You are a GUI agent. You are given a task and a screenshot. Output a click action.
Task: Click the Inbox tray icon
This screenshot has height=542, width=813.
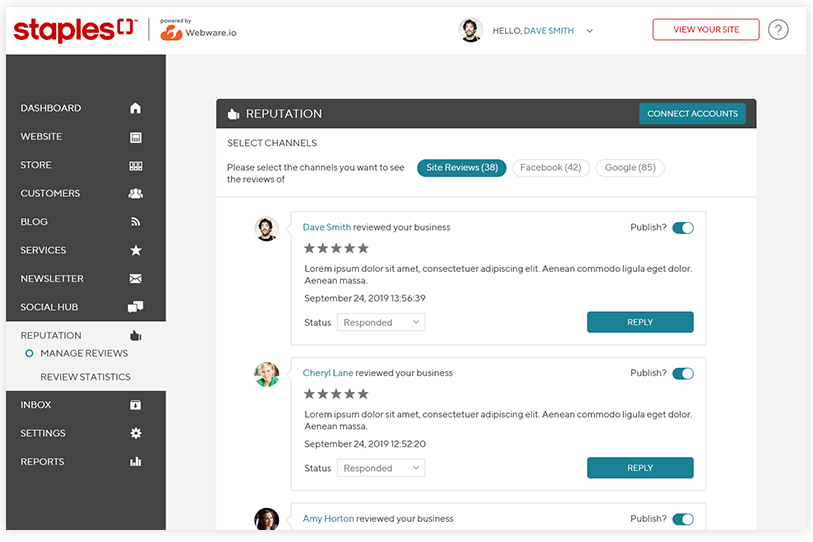coord(135,405)
